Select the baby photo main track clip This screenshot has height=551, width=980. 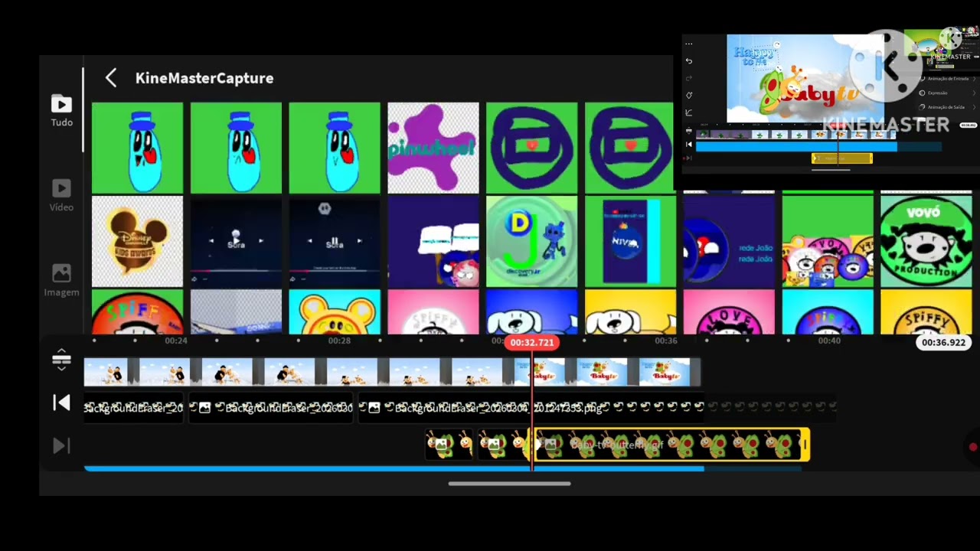tap(299, 372)
